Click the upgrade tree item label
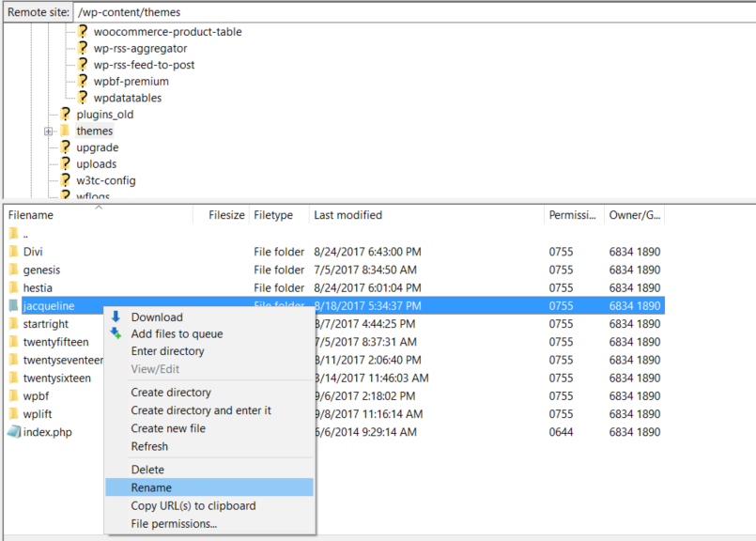Viewport: 756px width, 541px height. (98, 147)
